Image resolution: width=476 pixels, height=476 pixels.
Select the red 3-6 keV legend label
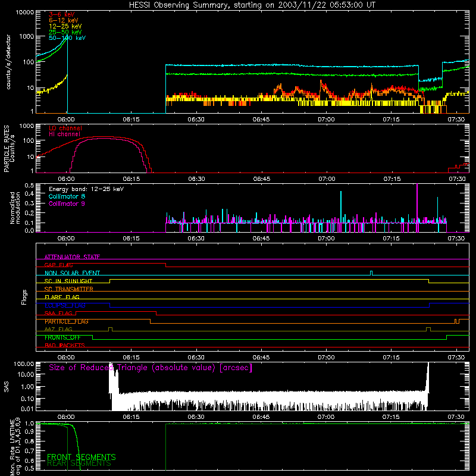[62, 14]
